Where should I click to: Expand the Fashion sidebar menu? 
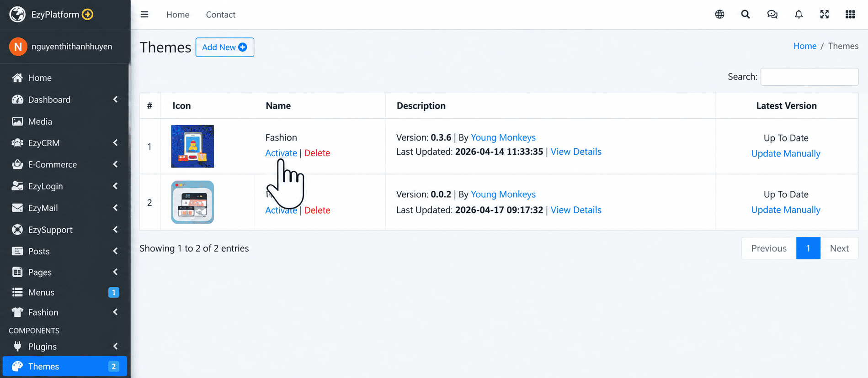pyautogui.click(x=65, y=312)
